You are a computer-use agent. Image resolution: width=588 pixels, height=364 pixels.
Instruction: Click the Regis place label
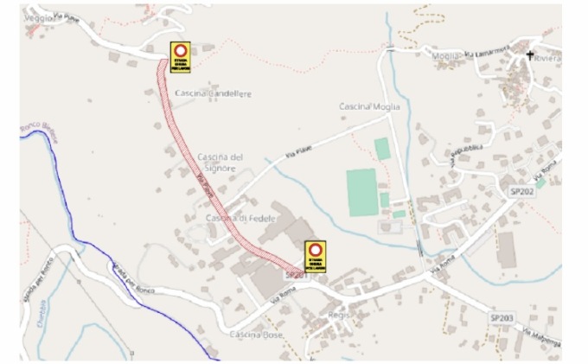339,315
